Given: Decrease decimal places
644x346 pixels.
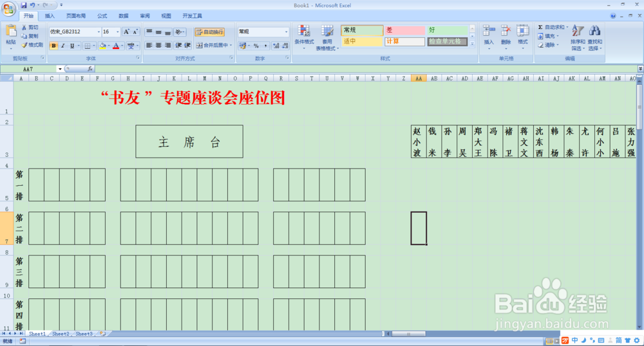Looking at the screenshot, I should click(285, 46).
